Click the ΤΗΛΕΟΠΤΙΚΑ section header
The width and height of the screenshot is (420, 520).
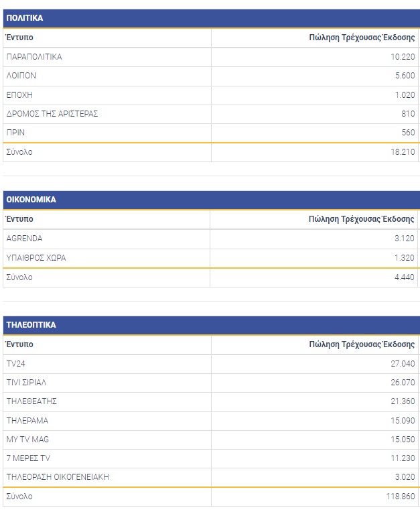pyautogui.click(x=31, y=325)
